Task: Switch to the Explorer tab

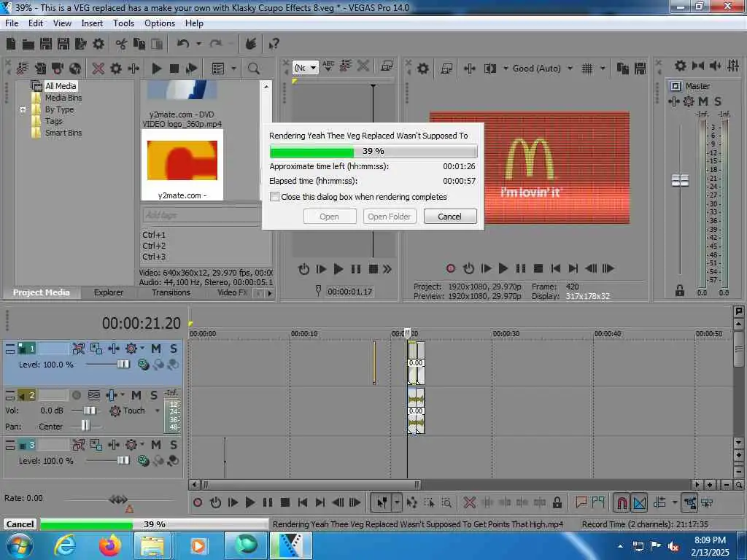Action: coord(109,292)
